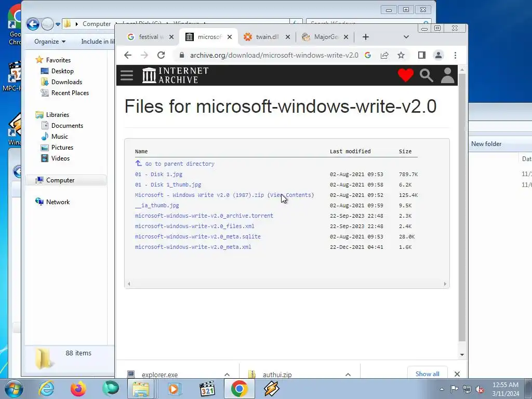Show hidden tray icons arrow
Screen dimensions: 532x399
click(442, 389)
